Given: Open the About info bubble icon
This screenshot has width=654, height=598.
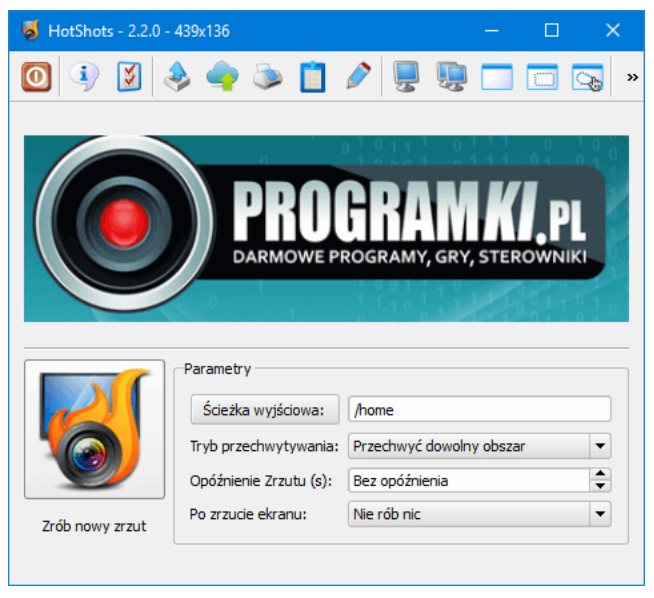Looking at the screenshot, I should (84, 77).
